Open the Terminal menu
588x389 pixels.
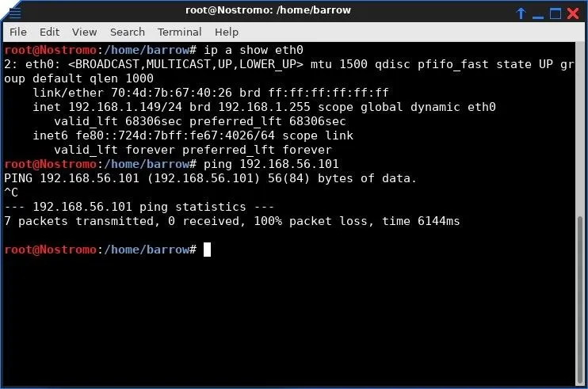click(x=180, y=32)
